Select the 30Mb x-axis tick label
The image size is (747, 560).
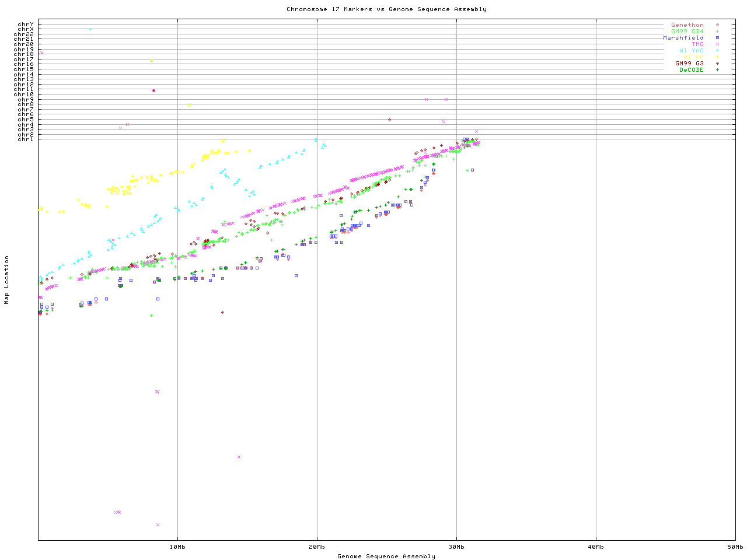(456, 547)
